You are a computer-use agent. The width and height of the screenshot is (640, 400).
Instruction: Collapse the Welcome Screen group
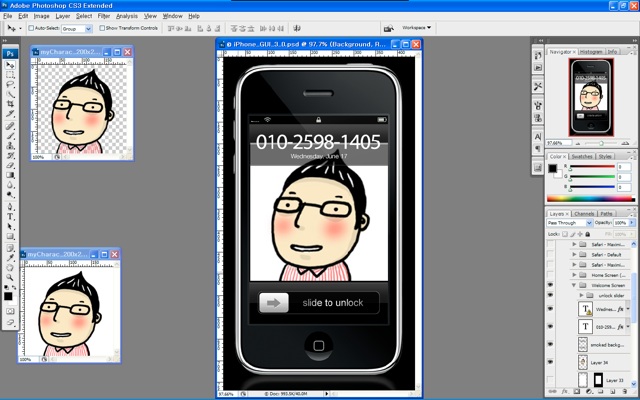click(x=574, y=285)
